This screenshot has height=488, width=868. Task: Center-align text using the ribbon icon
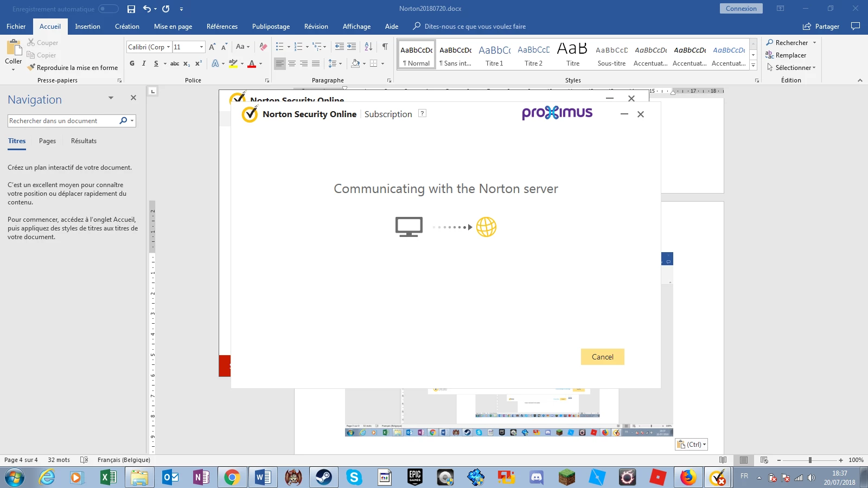292,63
